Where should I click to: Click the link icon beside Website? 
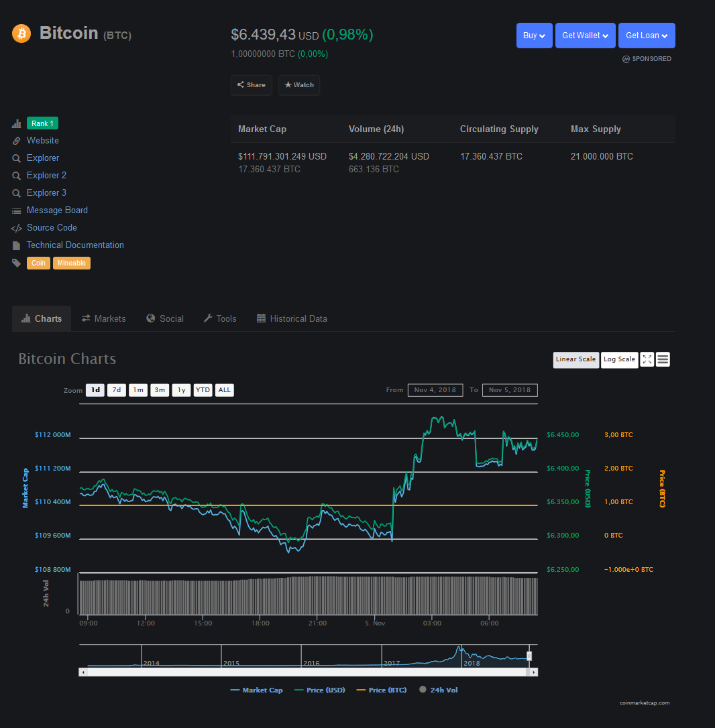[x=16, y=141]
